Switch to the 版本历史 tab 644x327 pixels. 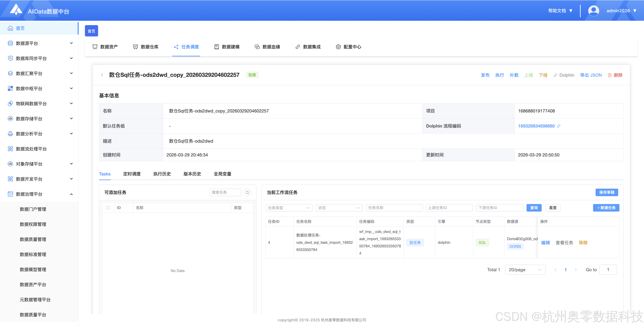pyautogui.click(x=192, y=174)
